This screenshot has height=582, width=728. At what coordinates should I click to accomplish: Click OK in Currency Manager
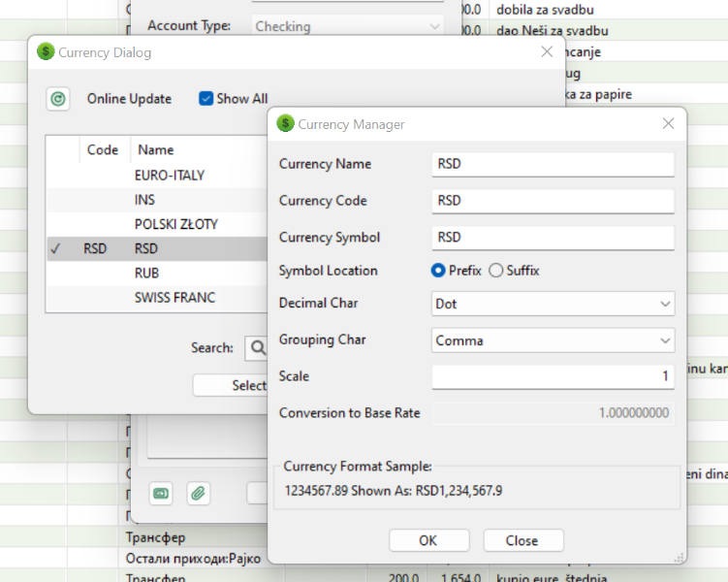429,540
